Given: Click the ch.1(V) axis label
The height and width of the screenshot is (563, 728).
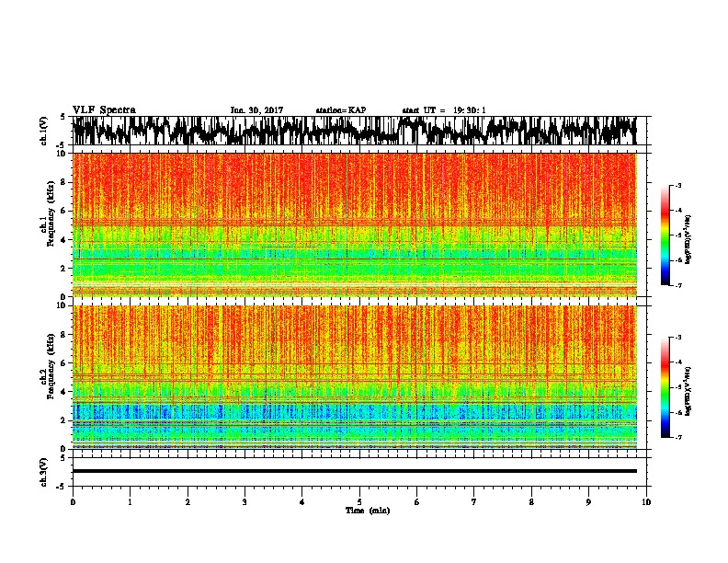Looking at the screenshot, I should (x=44, y=131).
